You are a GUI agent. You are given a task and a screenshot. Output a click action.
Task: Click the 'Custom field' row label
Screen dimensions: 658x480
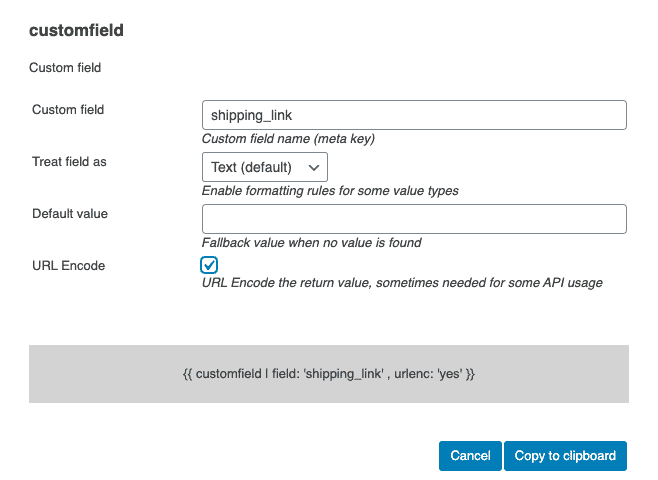68,110
